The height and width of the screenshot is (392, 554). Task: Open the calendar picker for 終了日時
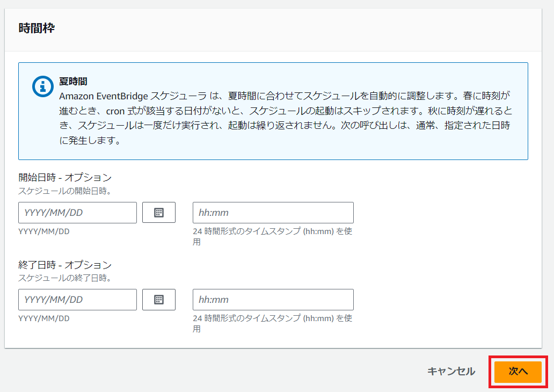pyautogui.click(x=159, y=300)
